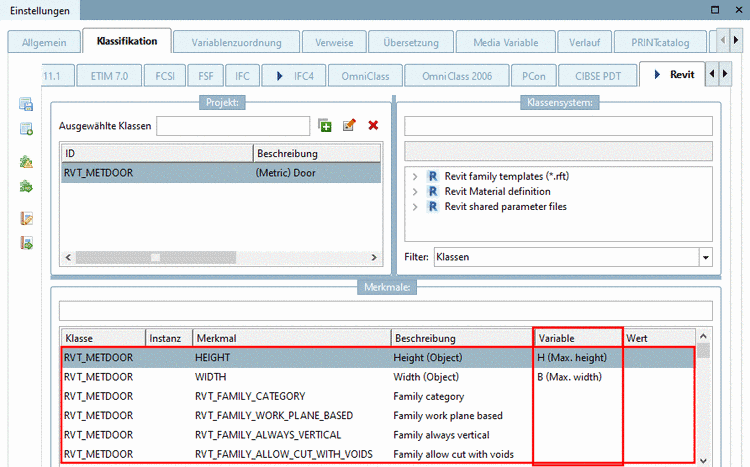750x467 pixels.
Task: Click the R icon beside Revit shared parameter files
Action: pos(432,207)
